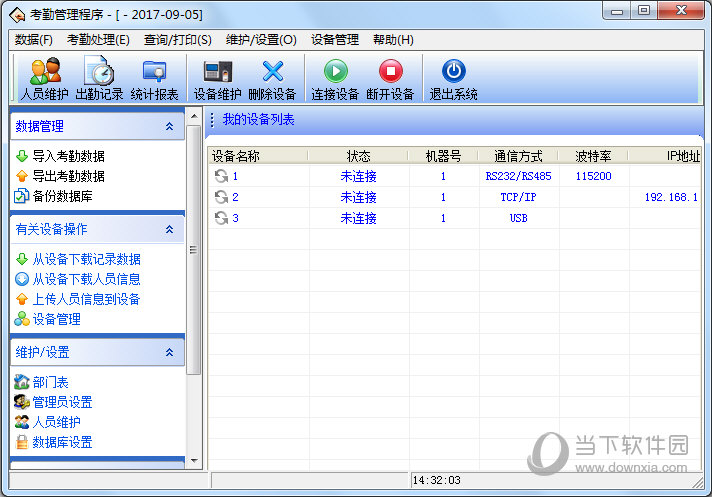Open the 查询/打印(S) menu
The image size is (712, 497).
pyautogui.click(x=178, y=40)
